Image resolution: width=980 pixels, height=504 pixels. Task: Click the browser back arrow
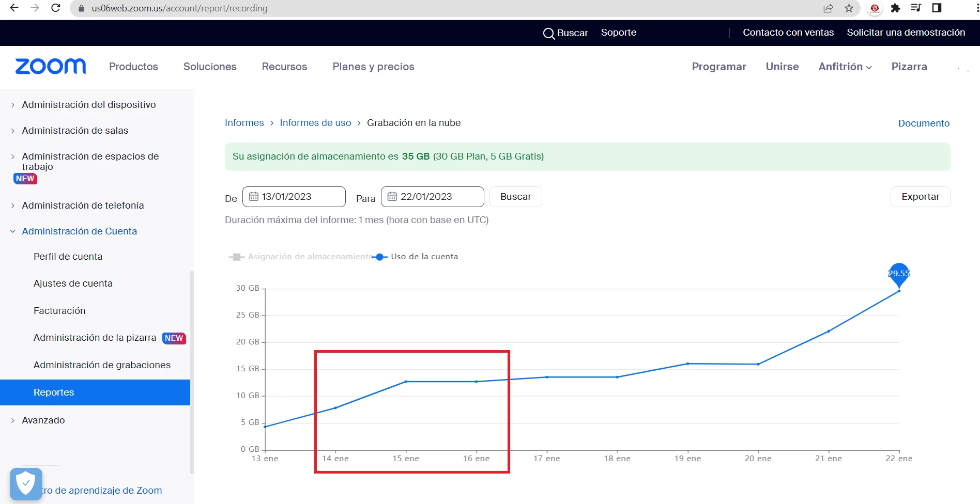click(14, 8)
